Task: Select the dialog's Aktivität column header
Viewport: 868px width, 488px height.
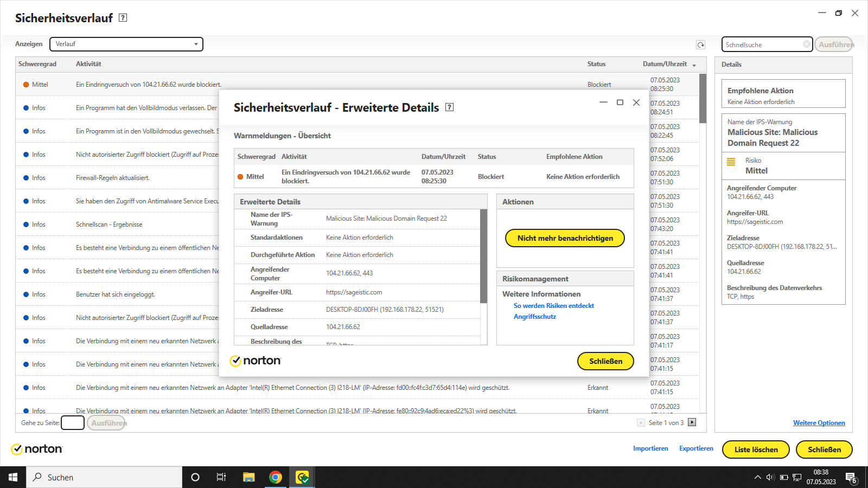Action: (x=294, y=157)
